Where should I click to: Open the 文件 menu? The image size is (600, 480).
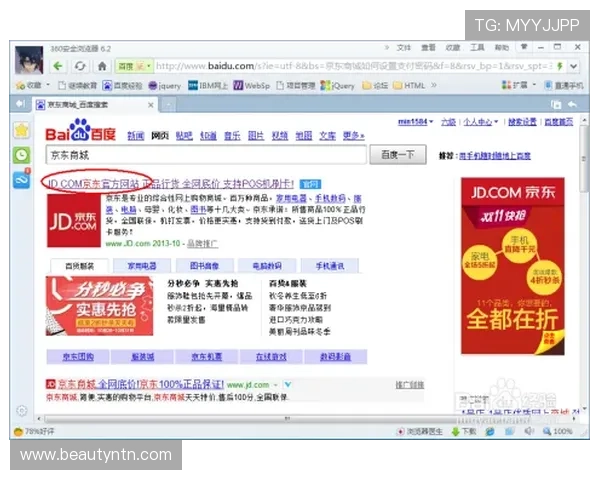(x=404, y=47)
